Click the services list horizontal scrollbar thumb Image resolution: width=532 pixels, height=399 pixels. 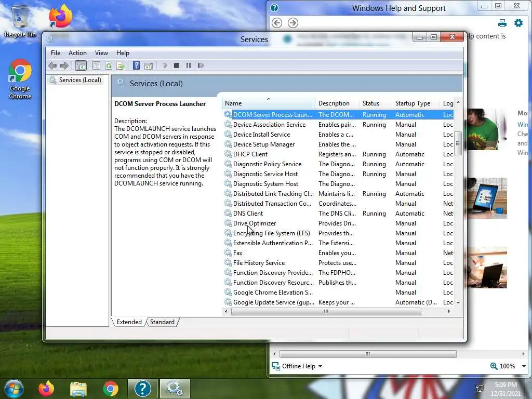click(326, 312)
